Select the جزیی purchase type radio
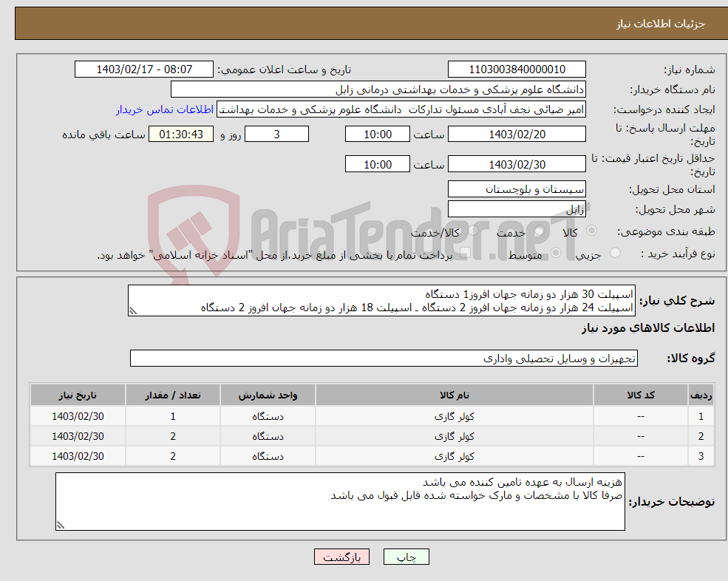The image size is (728, 581). click(x=615, y=253)
